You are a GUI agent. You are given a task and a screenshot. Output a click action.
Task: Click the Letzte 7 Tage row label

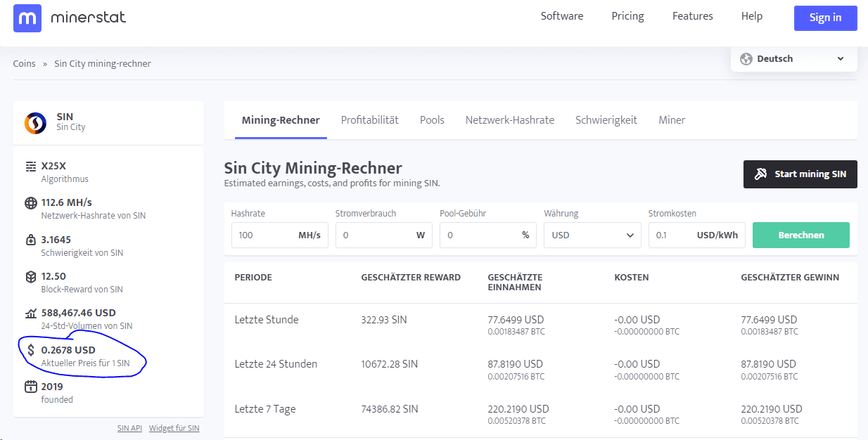(x=265, y=409)
